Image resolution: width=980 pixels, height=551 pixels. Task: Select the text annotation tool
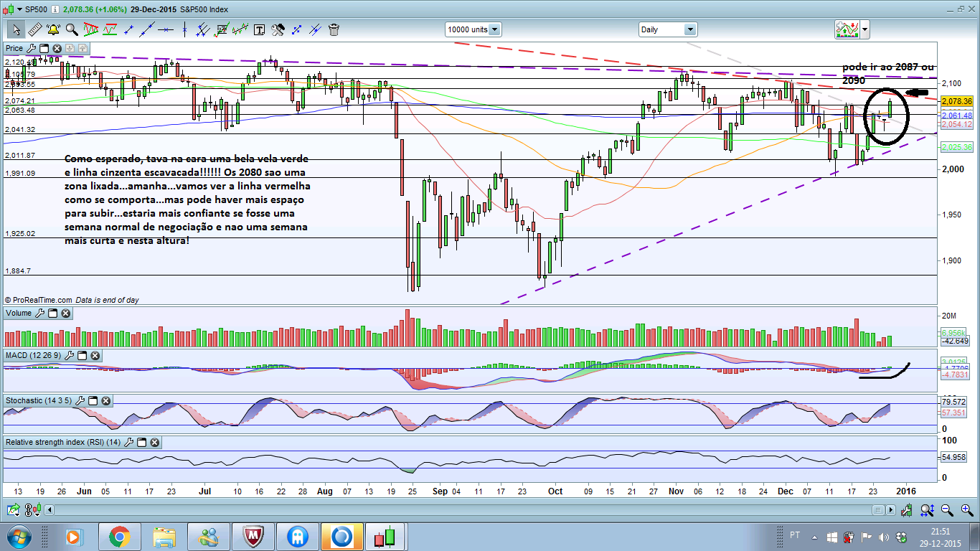click(x=259, y=29)
